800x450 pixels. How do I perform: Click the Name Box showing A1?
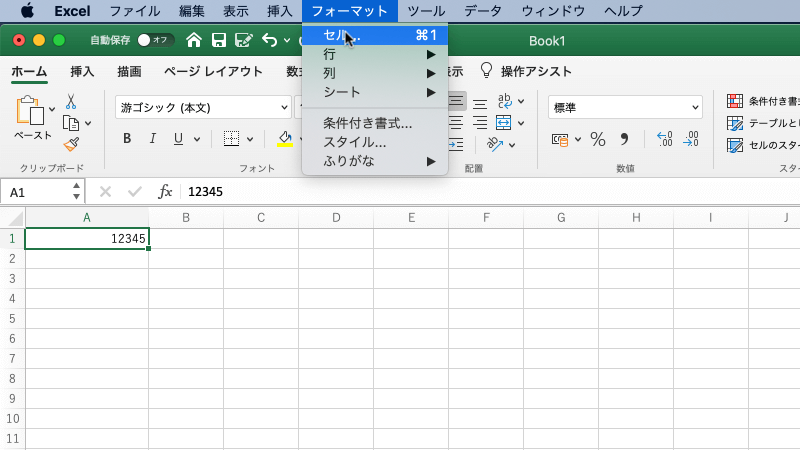[x=36, y=192]
